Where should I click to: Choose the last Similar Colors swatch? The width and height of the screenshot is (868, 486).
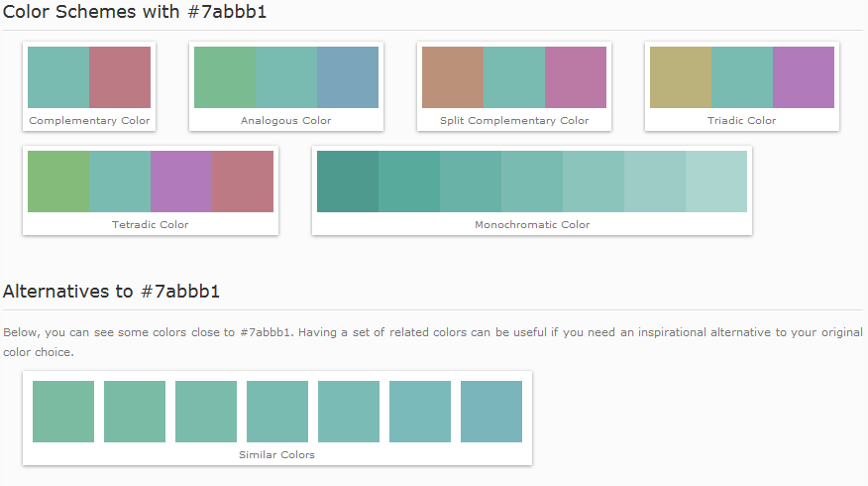click(491, 412)
